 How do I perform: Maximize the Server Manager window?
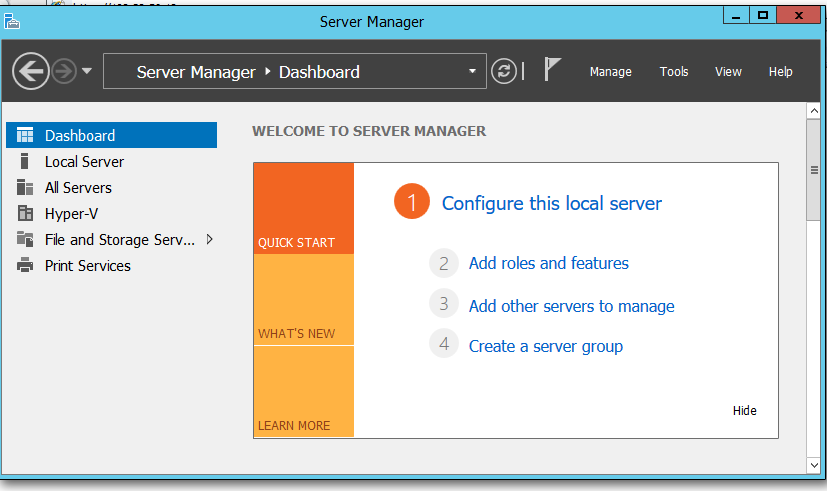point(763,15)
